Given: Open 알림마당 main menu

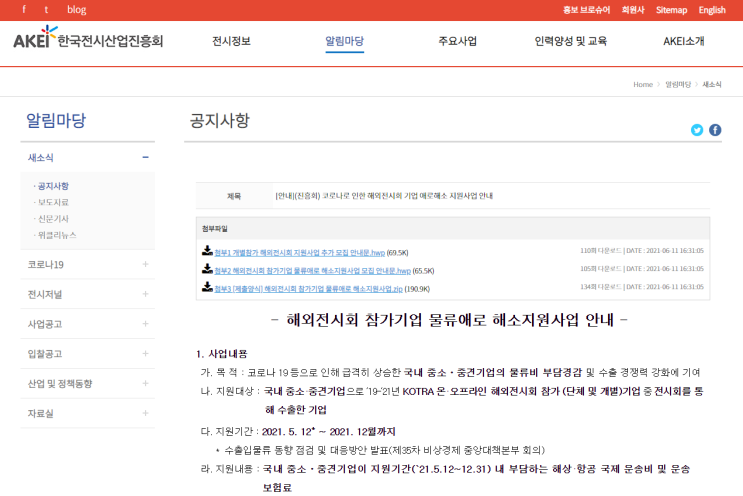Looking at the screenshot, I should point(344,41).
